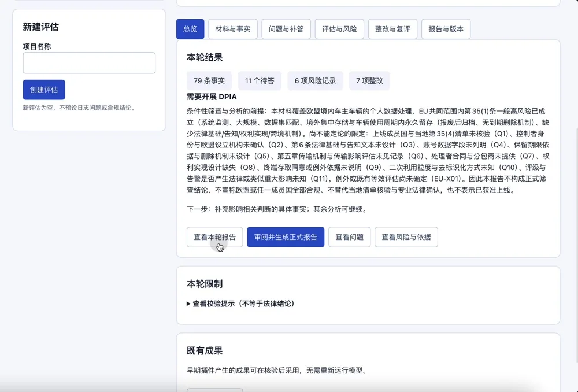This screenshot has height=392, width=578.
Task: Open the 问题与补答 tab
Action: (x=286, y=29)
